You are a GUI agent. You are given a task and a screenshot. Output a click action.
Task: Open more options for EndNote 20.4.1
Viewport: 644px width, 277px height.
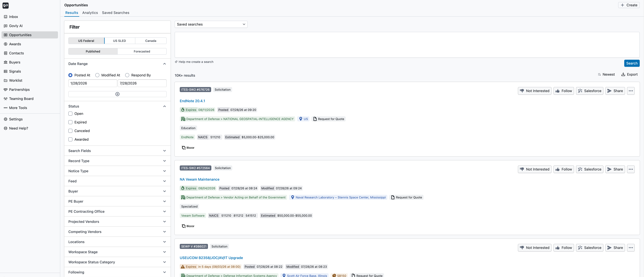coord(631,91)
